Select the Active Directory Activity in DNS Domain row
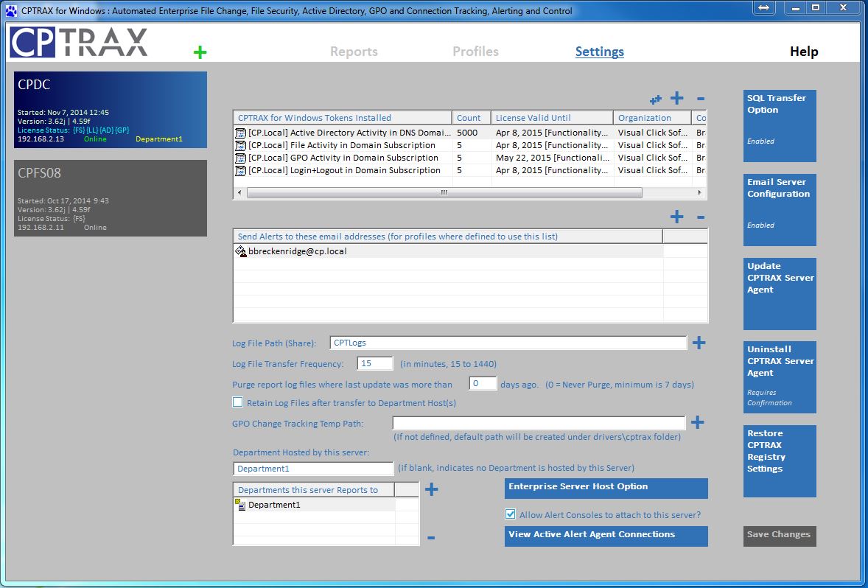The image size is (868, 588). [469, 133]
